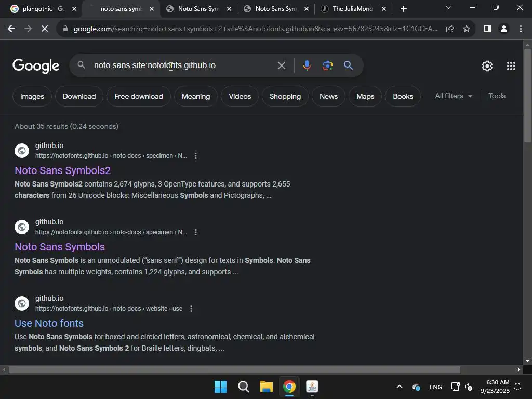Open the tab search chevron
Image resolution: width=532 pixels, height=399 pixels.
point(448,7)
